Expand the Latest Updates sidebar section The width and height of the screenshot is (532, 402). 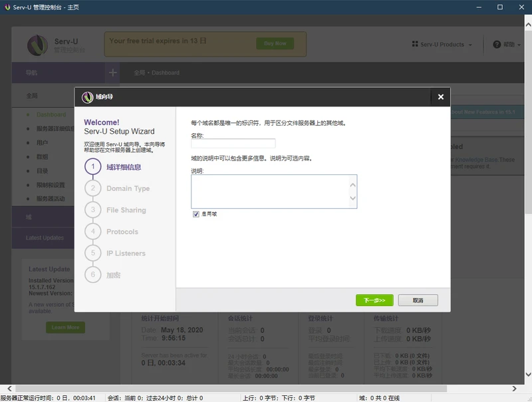[x=43, y=238]
